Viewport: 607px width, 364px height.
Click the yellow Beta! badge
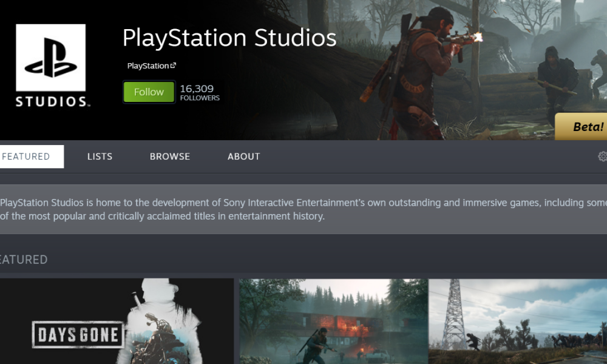581,127
